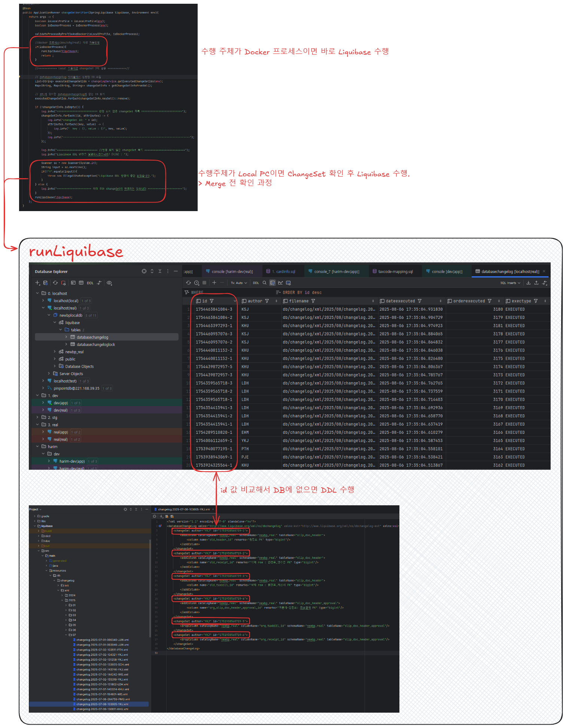566x728 pixels.
Task: Click the Project tree vertical scrollbar
Action: 150,588
